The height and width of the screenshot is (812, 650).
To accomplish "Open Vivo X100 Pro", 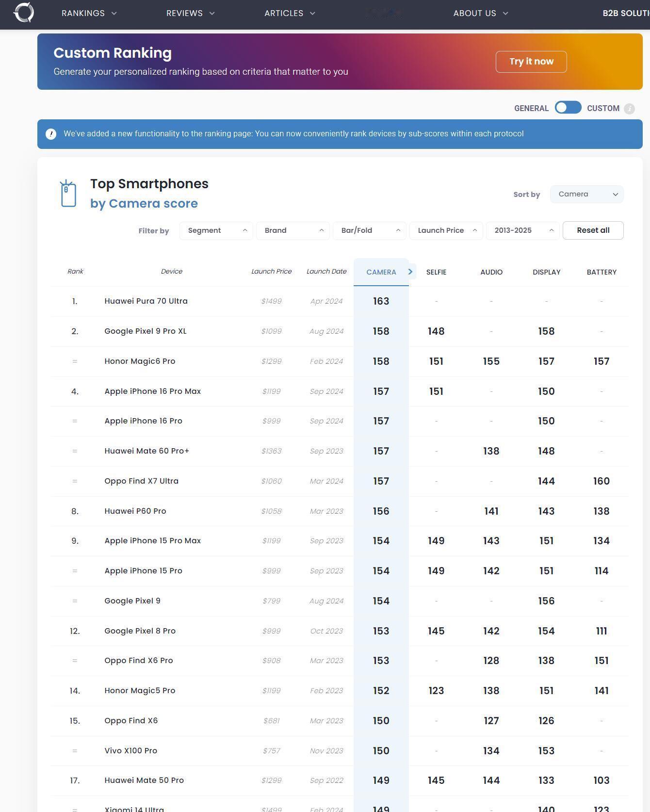I will pos(131,750).
